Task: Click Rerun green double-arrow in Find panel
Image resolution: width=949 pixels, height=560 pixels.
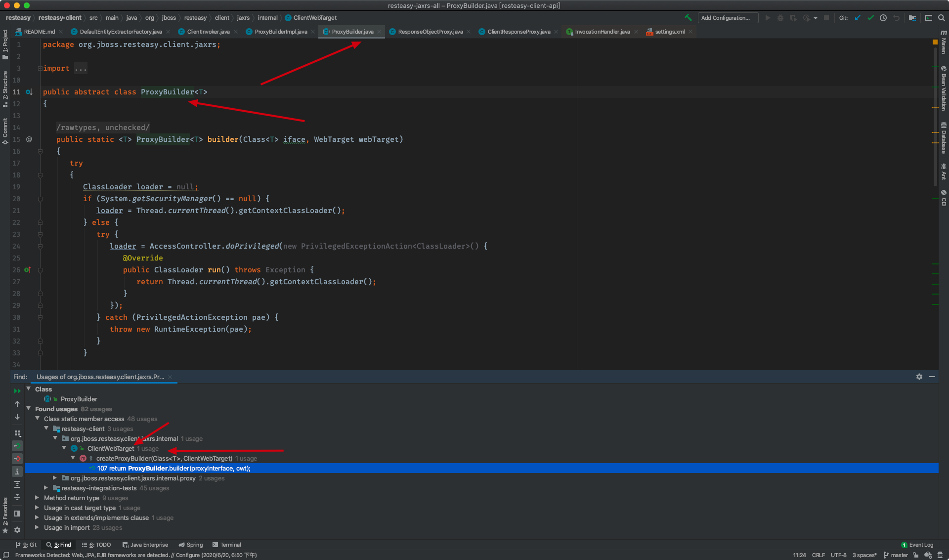Action: coord(17,390)
